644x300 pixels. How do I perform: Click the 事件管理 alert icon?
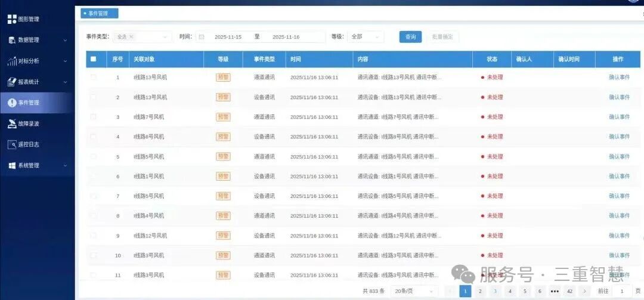coord(12,103)
